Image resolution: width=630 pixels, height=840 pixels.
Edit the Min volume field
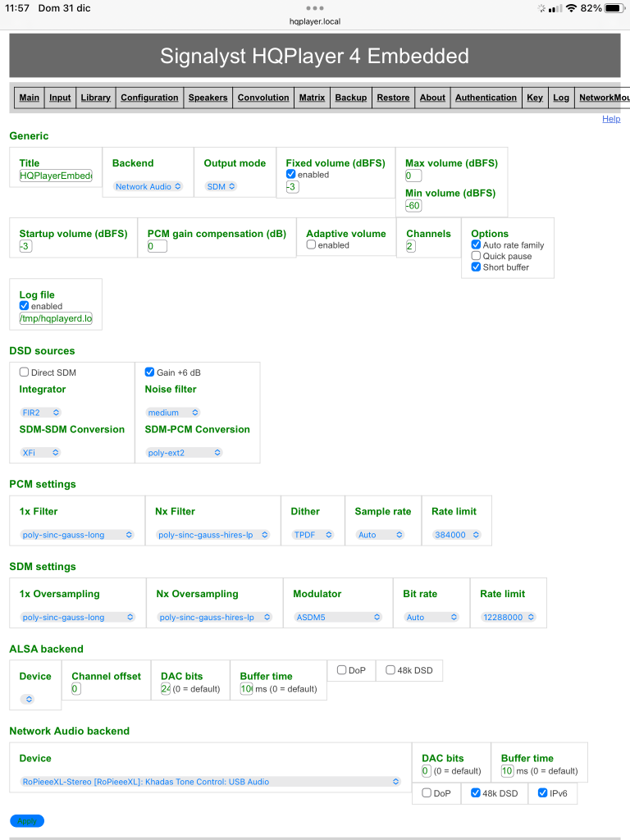click(x=413, y=206)
